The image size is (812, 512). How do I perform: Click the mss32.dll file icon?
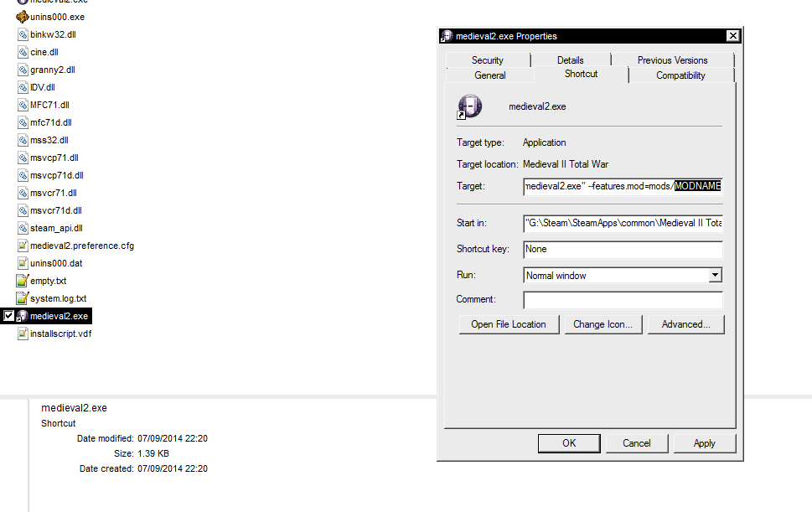(23, 140)
